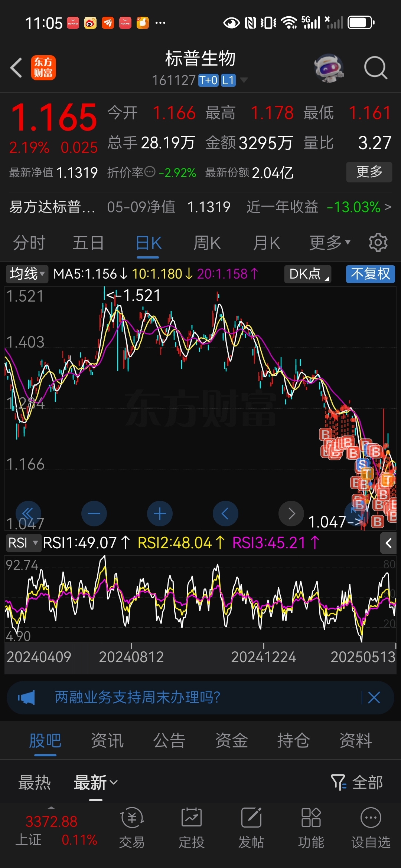Image resolution: width=401 pixels, height=868 pixels.
Task: Tap the T+0 badge
Action: [x=208, y=80]
